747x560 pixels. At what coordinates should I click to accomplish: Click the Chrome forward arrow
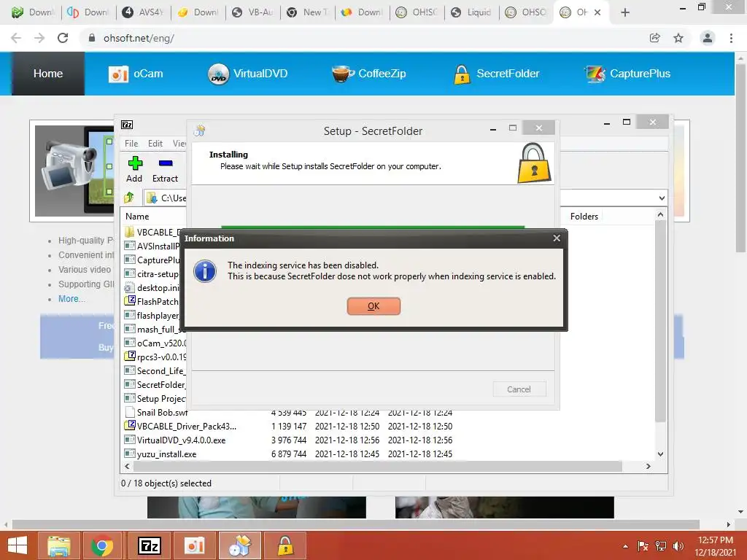coord(39,38)
